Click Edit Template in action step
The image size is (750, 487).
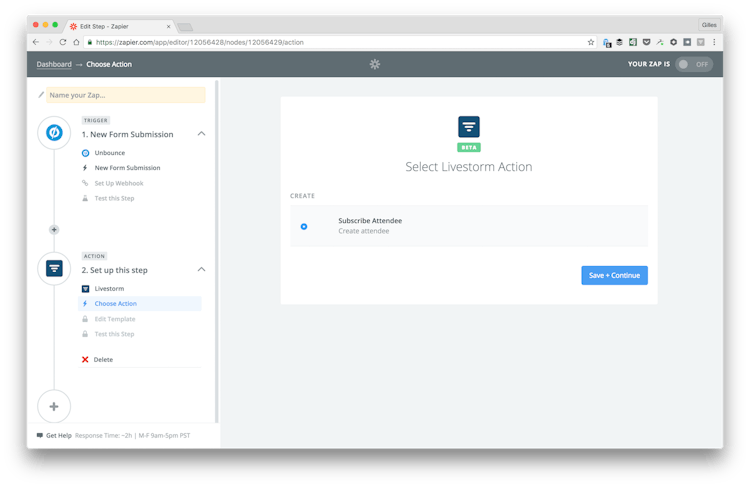pyautogui.click(x=115, y=319)
